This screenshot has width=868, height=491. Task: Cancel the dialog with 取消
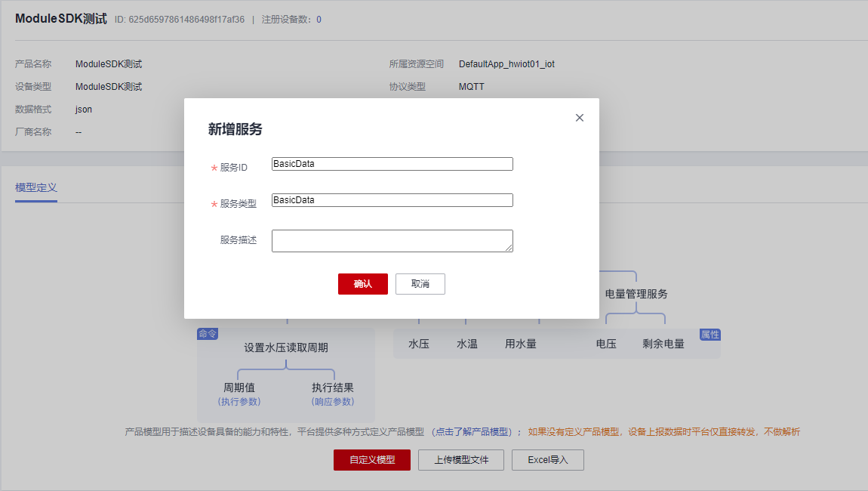pyautogui.click(x=420, y=284)
